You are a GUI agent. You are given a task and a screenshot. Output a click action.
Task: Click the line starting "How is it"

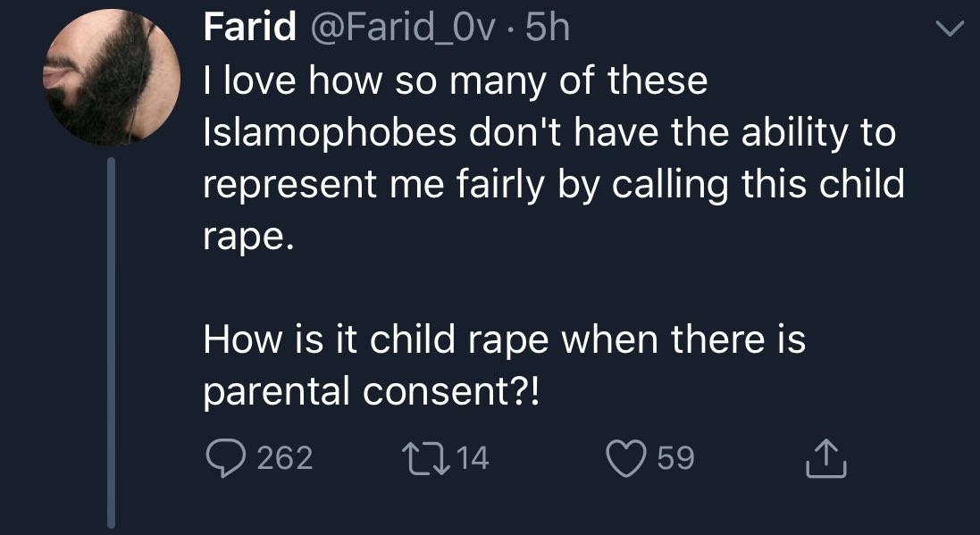pos(505,340)
